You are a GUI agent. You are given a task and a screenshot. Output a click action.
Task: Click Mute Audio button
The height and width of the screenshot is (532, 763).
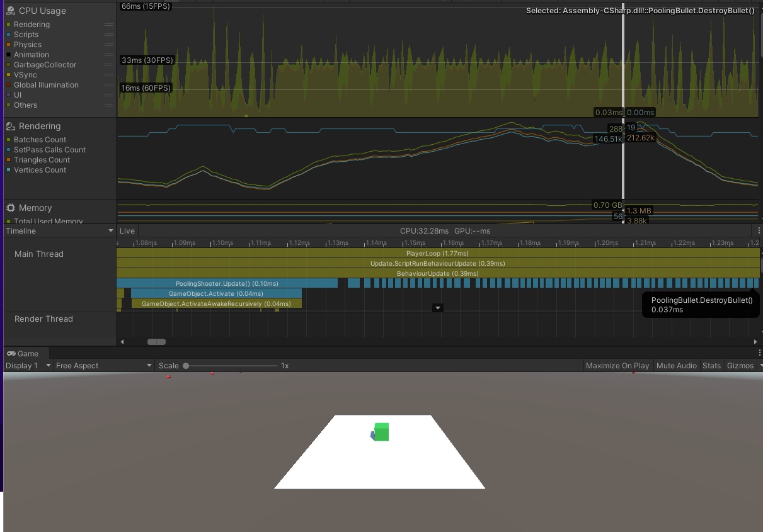pos(677,366)
